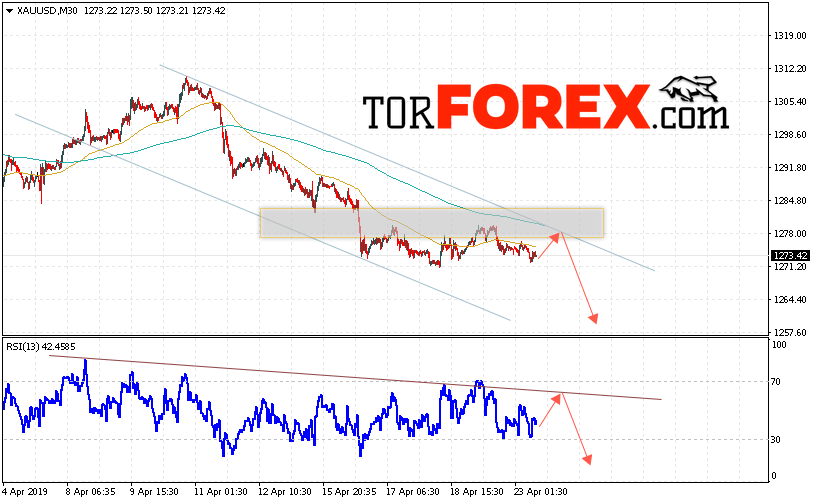Click the 18 Apr 15:30 time label
Viewport: 814px width, 503px height.
477,491
